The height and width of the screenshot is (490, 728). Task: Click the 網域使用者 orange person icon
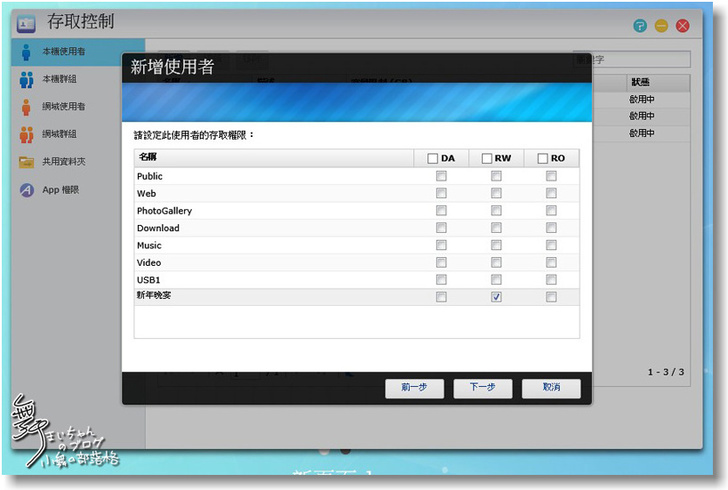tap(26, 107)
